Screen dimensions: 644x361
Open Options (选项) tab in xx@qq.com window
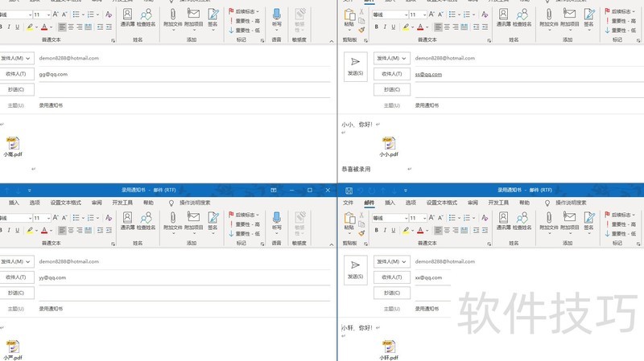411,203
